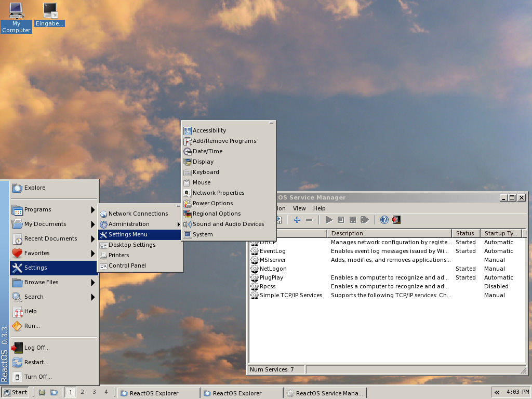Click the blue Help question mark icon
The height and width of the screenshot is (399, 532).
click(x=384, y=220)
